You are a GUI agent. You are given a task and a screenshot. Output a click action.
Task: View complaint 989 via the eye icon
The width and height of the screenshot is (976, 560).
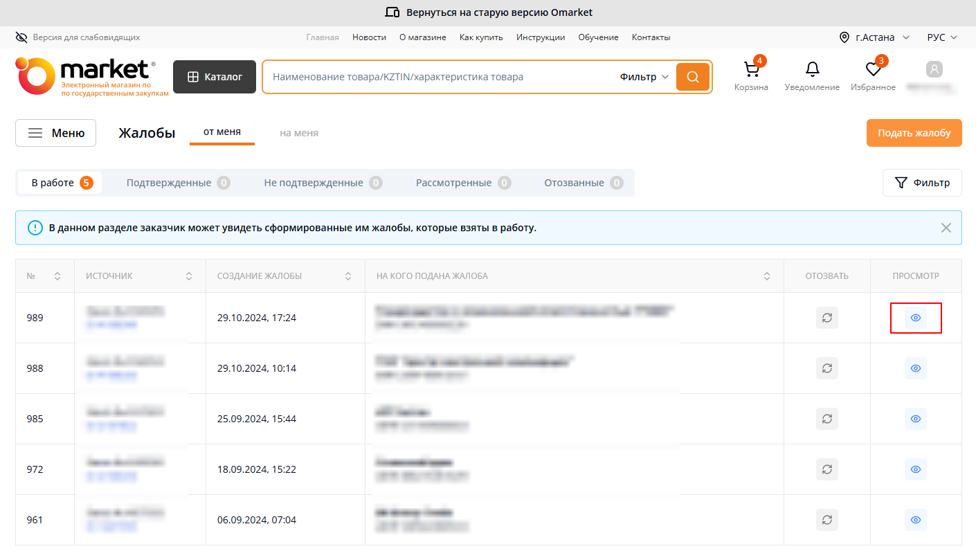[x=915, y=318]
